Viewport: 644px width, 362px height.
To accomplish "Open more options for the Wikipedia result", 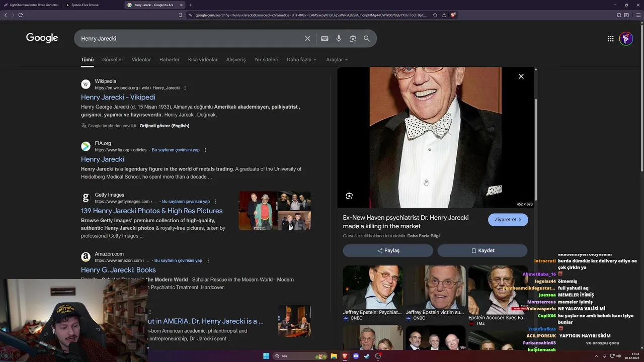I will 185,88.
